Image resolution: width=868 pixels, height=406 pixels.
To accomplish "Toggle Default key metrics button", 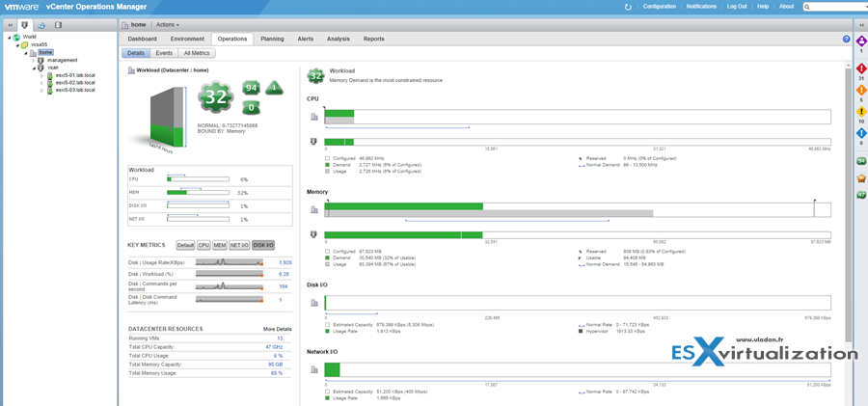I will click(185, 245).
